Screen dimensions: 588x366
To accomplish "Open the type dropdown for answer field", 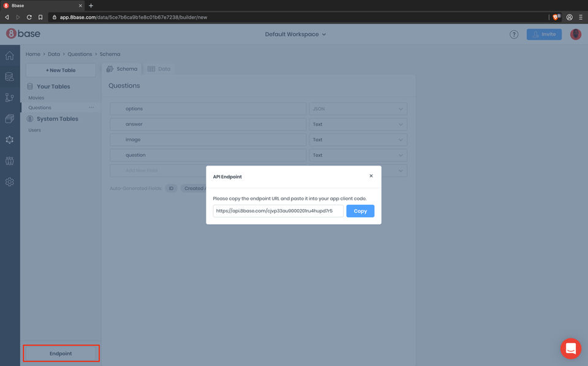I will coord(358,124).
